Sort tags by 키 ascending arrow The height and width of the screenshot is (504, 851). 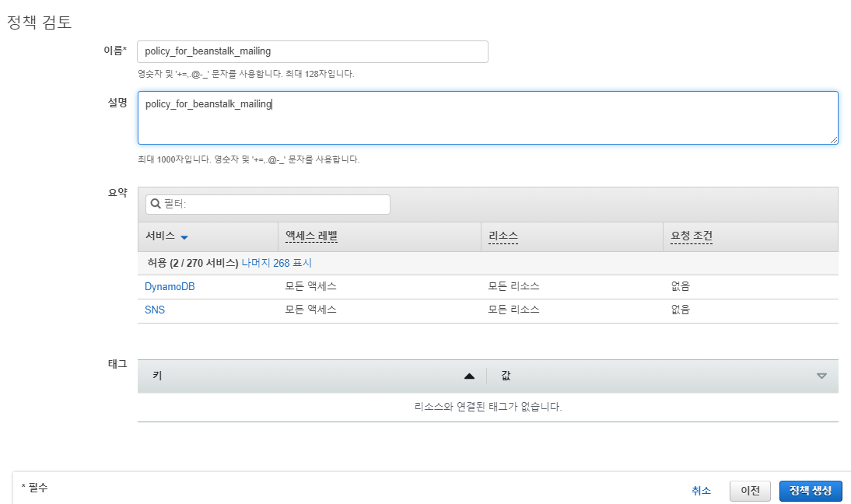(470, 376)
